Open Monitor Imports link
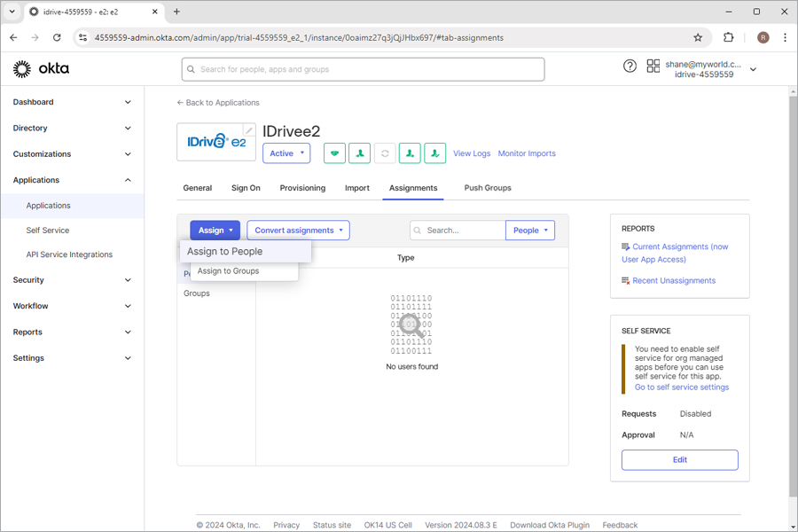798x532 pixels. click(527, 153)
